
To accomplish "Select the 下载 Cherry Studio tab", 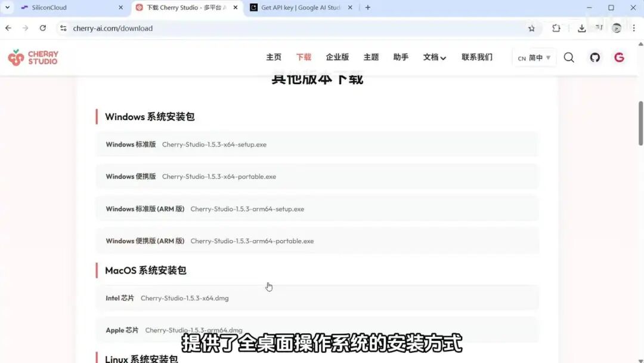I will (187, 7).
